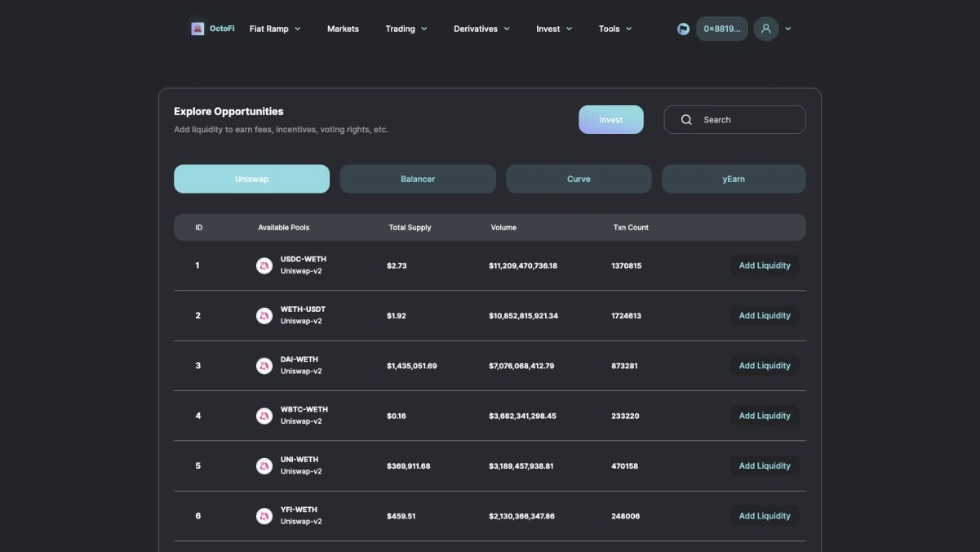Open the account chevron dropdown
This screenshot has width=980, height=552.
[x=788, y=29]
